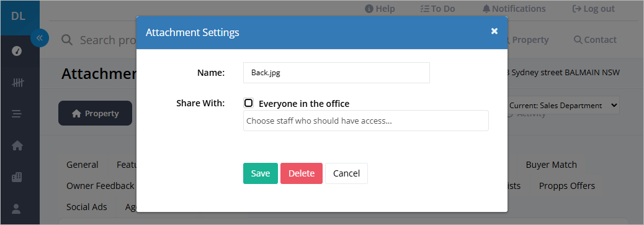Viewport: 644px width, 225px height.
Task: Tick the Everyone in the office checkbox
Action: click(249, 103)
